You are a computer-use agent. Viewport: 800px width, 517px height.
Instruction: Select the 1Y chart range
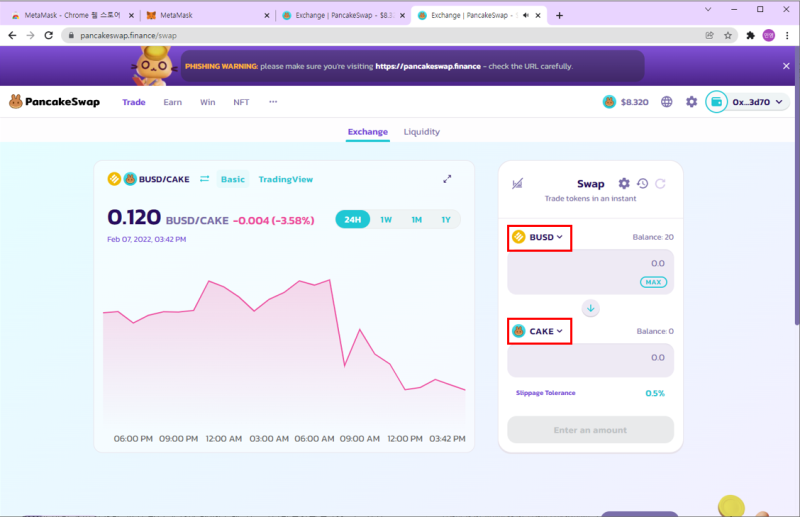[x=446, y=219]
